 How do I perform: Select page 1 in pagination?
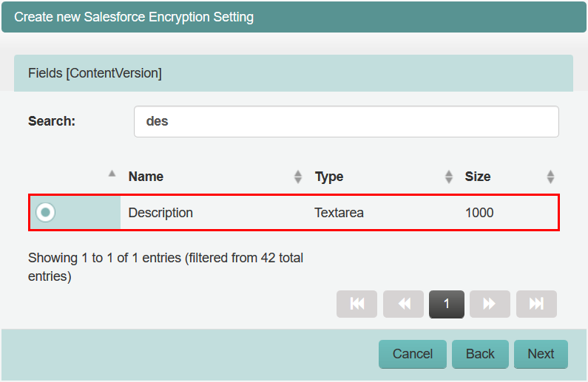pyautogui.click(x=446, y=304)
